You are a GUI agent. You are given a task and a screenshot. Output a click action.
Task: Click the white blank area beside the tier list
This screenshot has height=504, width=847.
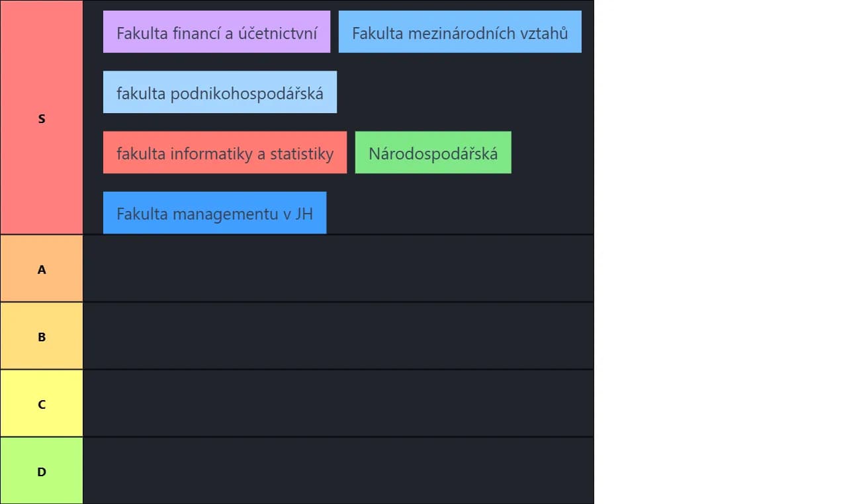pyautogui.click(x=721, y=252)
